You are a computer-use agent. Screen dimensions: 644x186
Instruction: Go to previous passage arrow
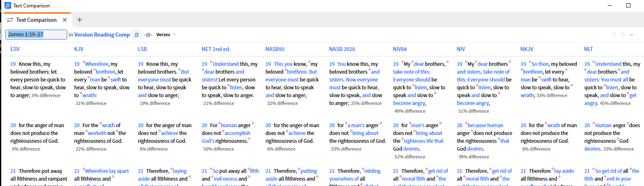614,35
